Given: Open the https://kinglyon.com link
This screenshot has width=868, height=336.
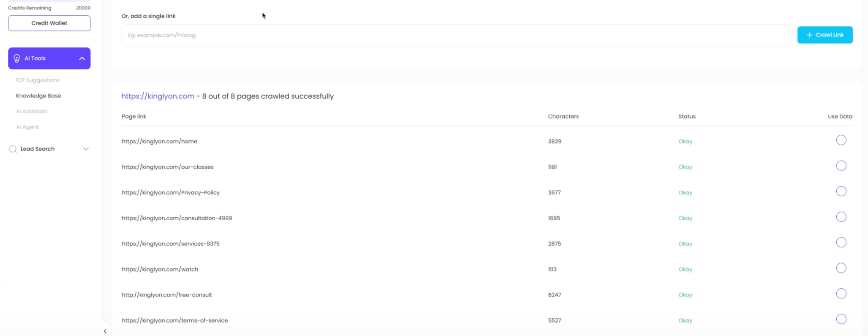Looking at the screenshot, I should (x=158, y=96).
